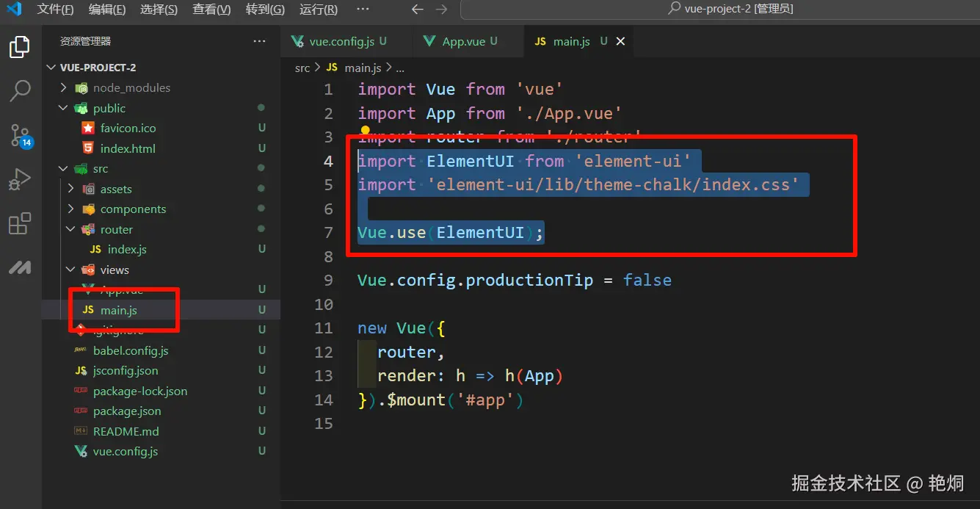Open babel.config.js in the explorer
Screen dimensions: 980x509
(131, 351)
